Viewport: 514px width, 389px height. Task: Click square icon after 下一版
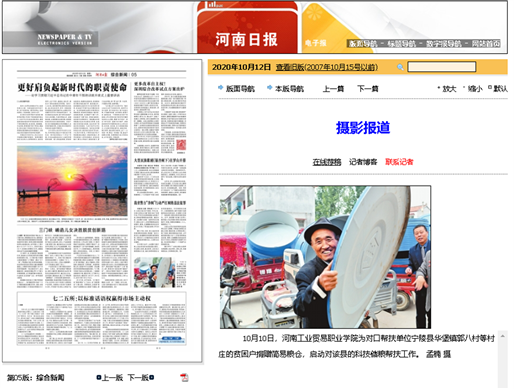click(152, 377)
